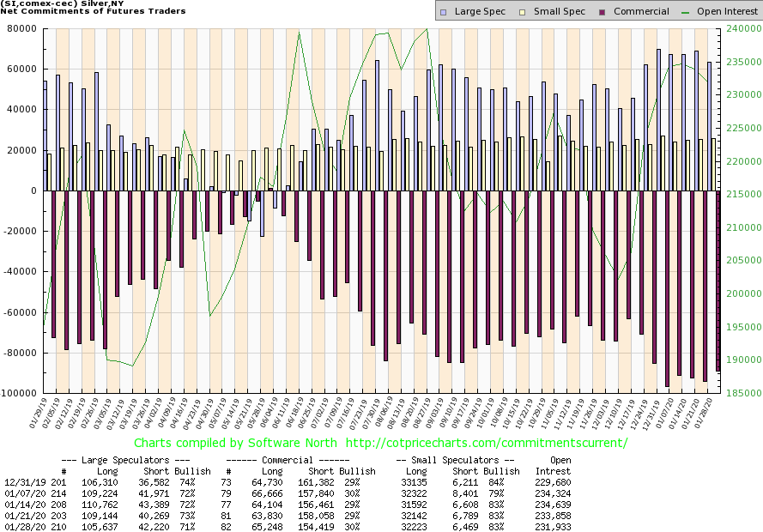Screen dimensions: 763x532
Task: Click the Large Spec legend color swatch
Action: click(x=443, y=11)
